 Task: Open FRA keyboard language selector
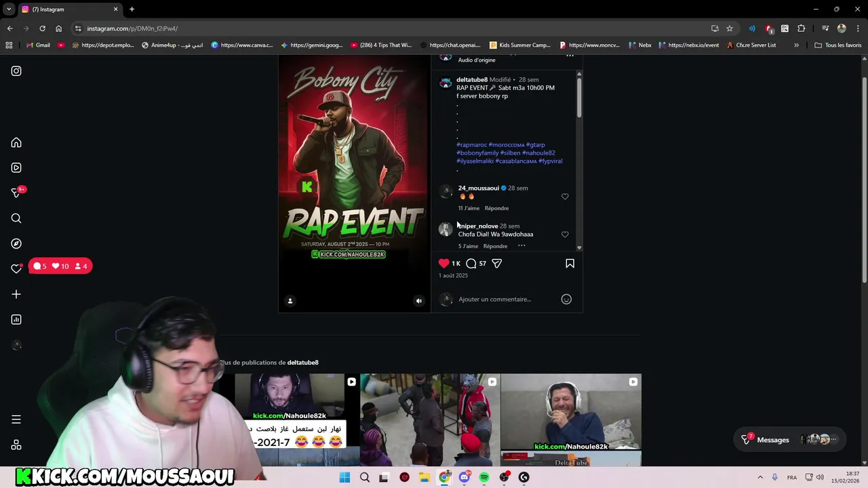[791, 477]
